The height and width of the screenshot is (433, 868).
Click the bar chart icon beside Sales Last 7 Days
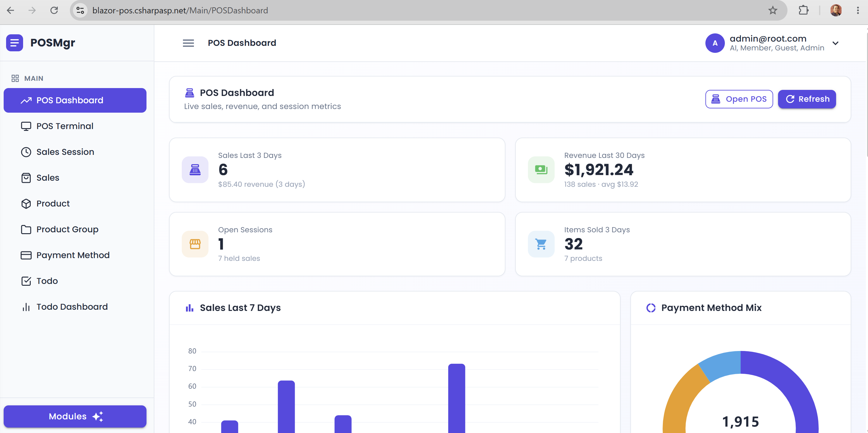(x=190, y=308)
